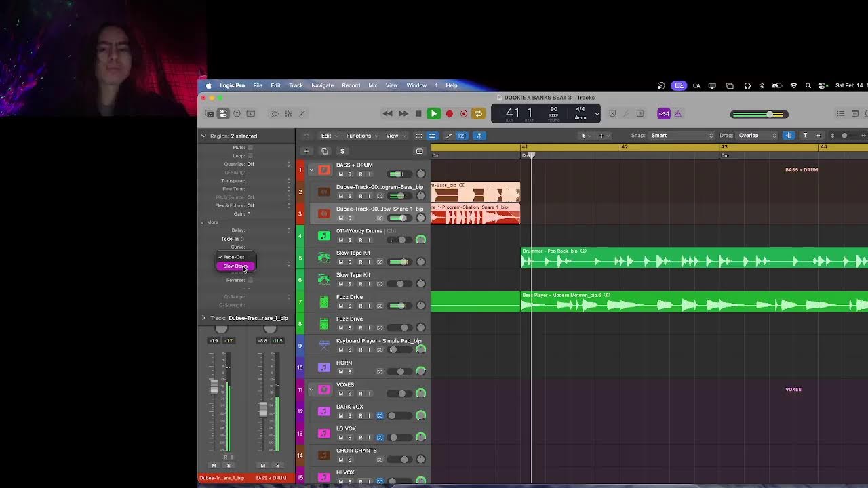This screenshot has height=488, width=868.
Task: Select the Drummer - Pop Rock region
Action: pyautogui.click(x=694, y=259)
